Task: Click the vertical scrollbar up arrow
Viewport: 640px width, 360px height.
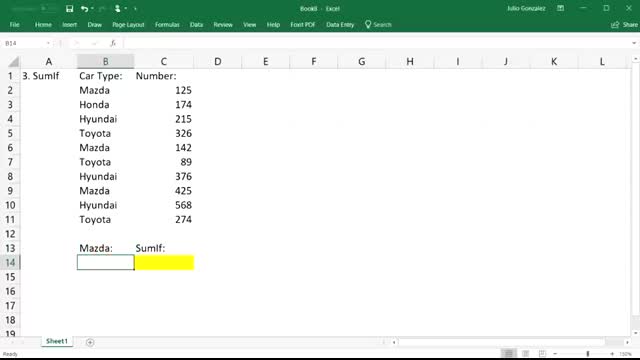Action: click(x=636, y=59)
